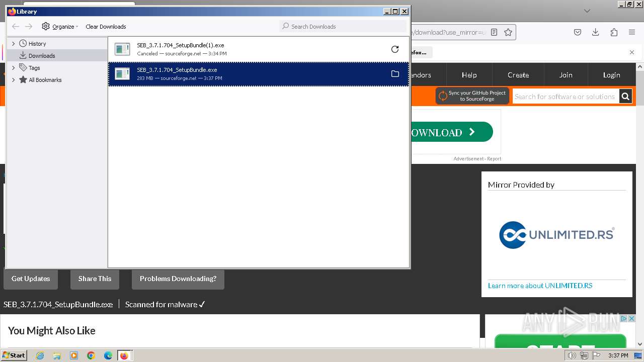Open File Explorer from taskbar
The width and height of the screenshot is (644, 362).
click(x=57, y=355)
